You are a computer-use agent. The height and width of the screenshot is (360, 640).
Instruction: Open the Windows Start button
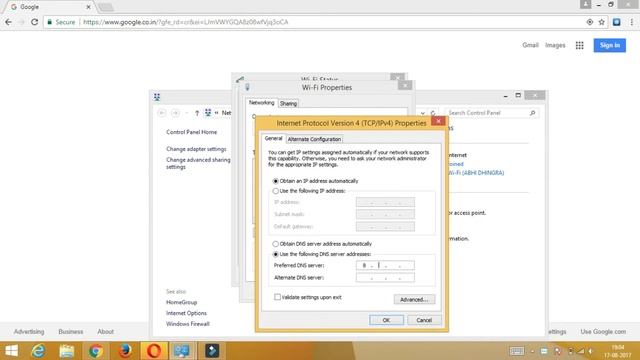pyautogui.click(x=11, y=351)
